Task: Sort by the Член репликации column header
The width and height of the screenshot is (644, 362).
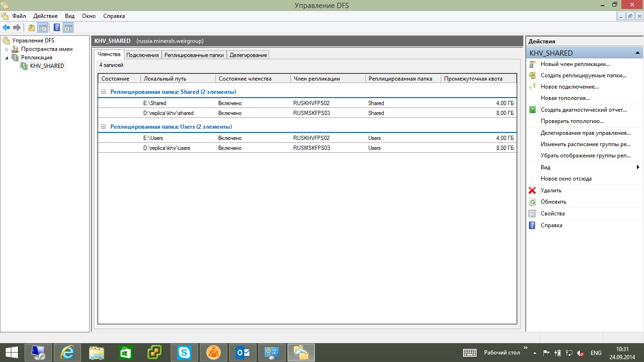Action: pyautogui.click(x=328, y=79)
